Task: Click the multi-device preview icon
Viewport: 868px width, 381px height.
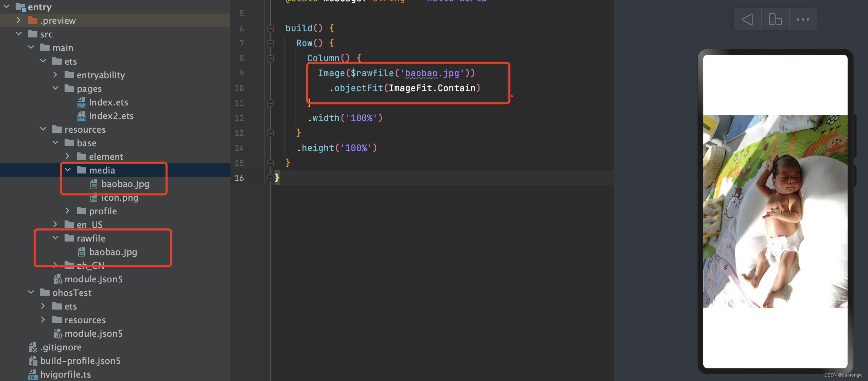Action: coord(775,19)
